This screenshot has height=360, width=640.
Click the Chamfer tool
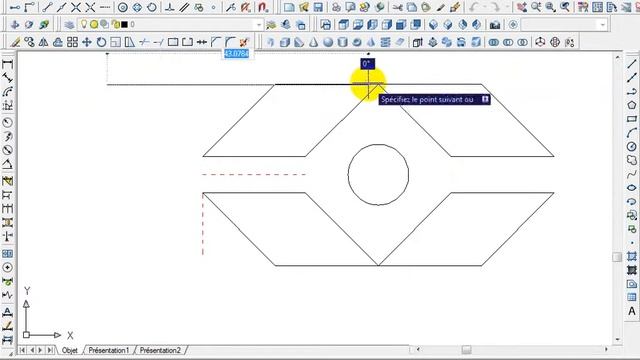[x=216, y=42]
